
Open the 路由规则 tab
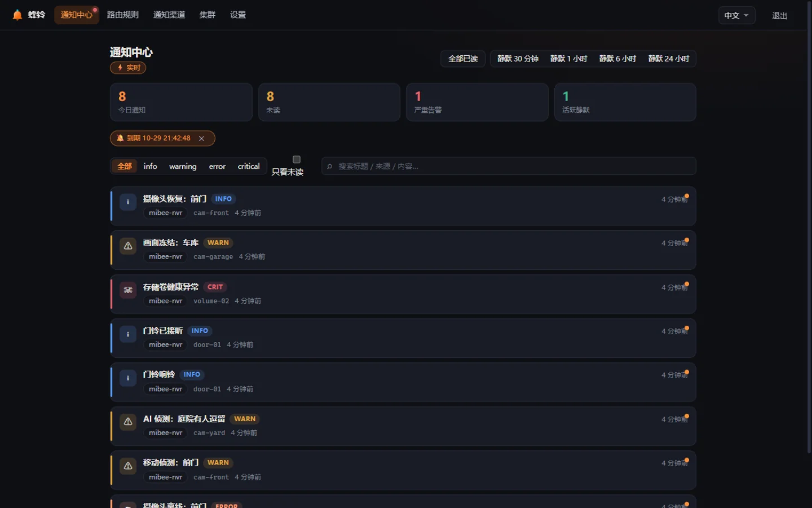[x=123, y=15]
